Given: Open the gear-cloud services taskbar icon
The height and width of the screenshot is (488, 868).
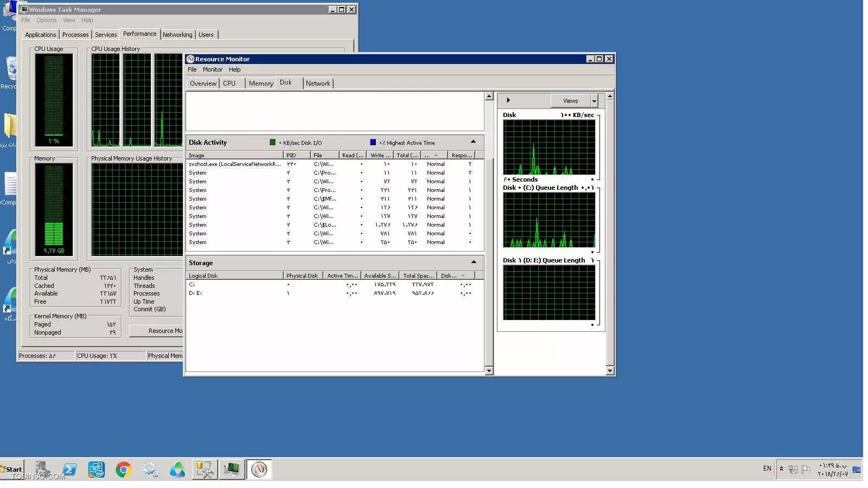Looking at the screenshot, I should (150, 470).
